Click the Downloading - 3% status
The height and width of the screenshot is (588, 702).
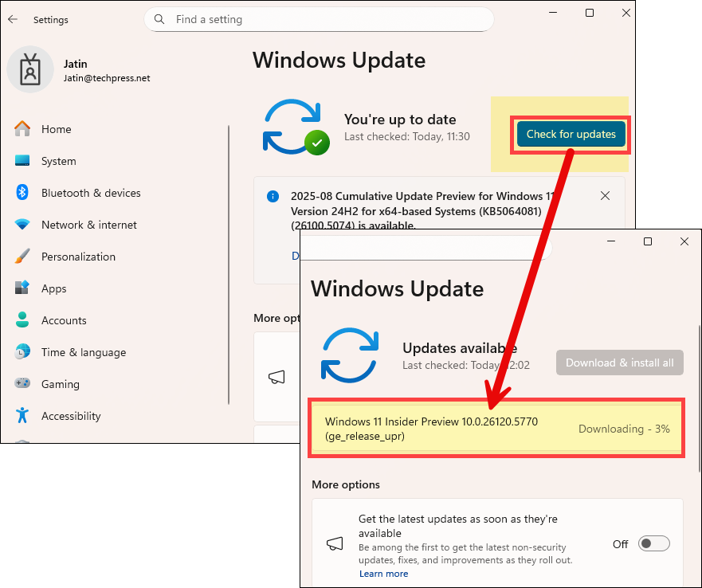point(624,429)
